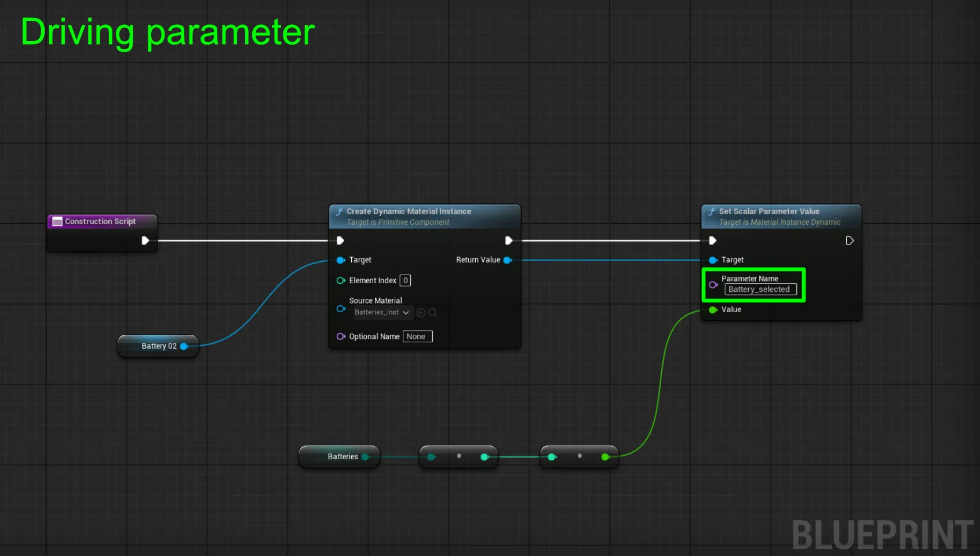Browse to the Source Material asset with the magnifier

point(433,313)
